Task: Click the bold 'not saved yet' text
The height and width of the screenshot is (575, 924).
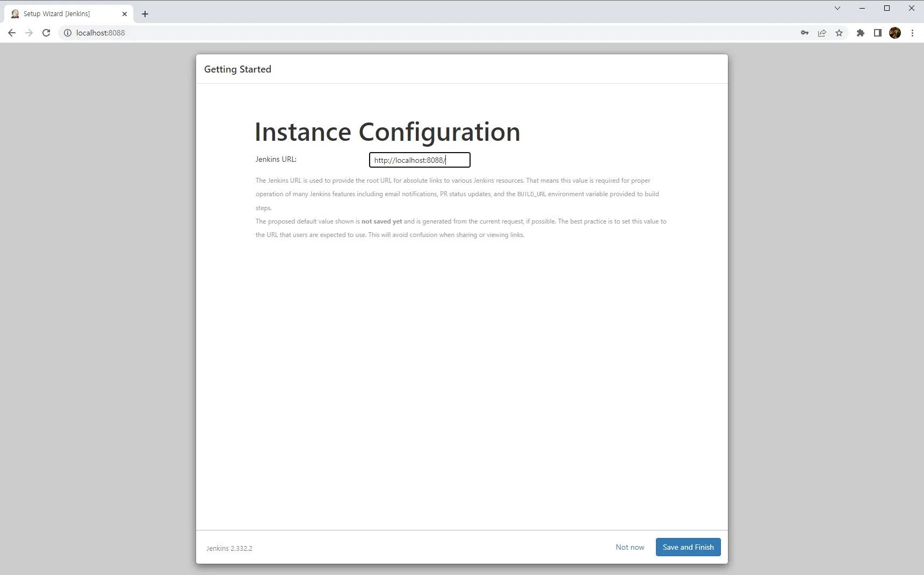Action: point(381,221)
